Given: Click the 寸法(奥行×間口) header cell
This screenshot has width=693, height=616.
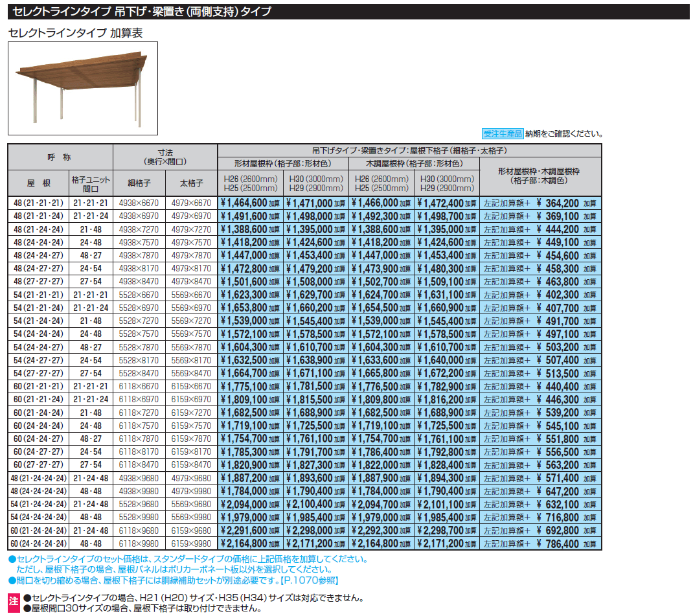Looking at the screenshot, I should tap(165, 157).
